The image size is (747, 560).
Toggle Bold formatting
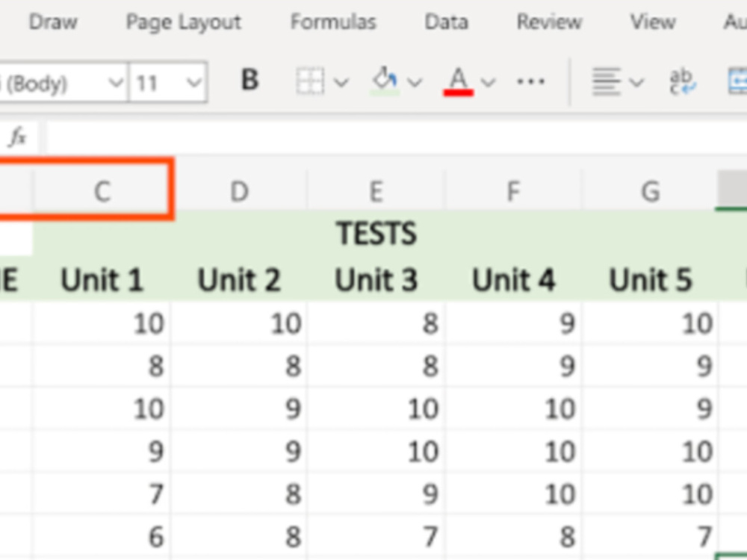tap(249, 80)
